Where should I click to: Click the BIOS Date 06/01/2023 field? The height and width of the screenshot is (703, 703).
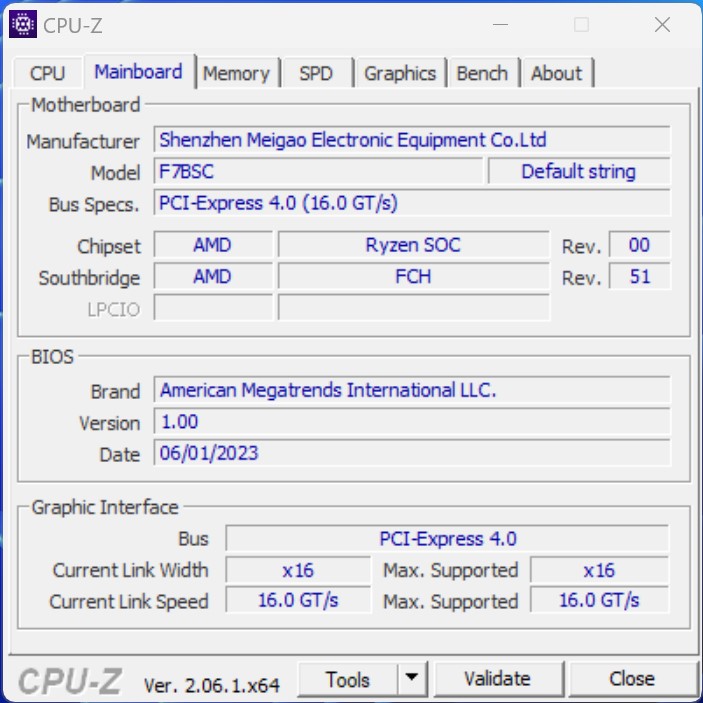click(x=412, y=452)
